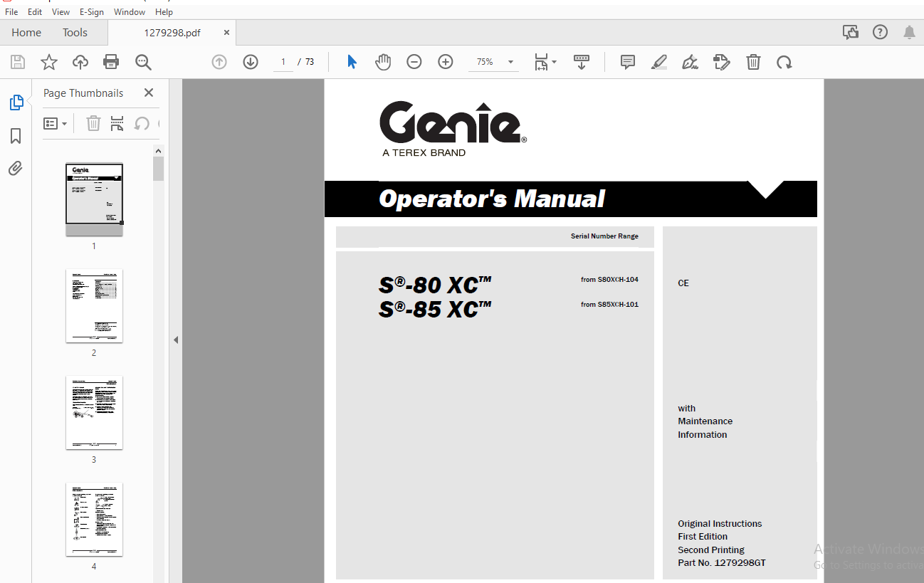924x583 pixels.
Task: Upload file to cloud icon
Action: click(x=80, y=62)
